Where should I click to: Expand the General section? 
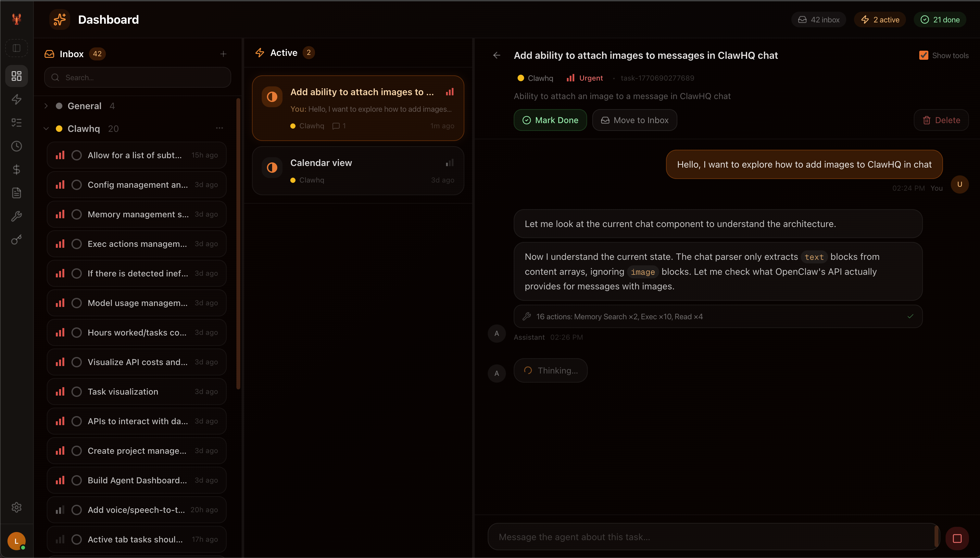[x=46, y=106]
